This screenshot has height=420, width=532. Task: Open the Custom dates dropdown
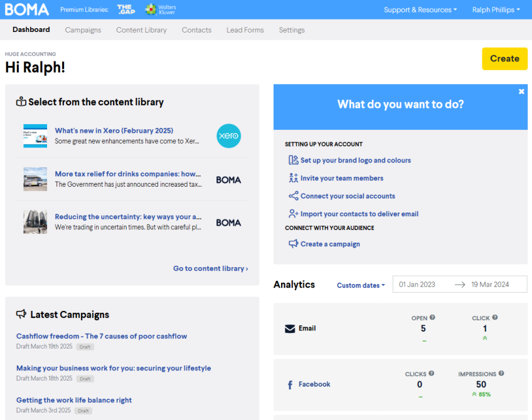pos(360,285)
